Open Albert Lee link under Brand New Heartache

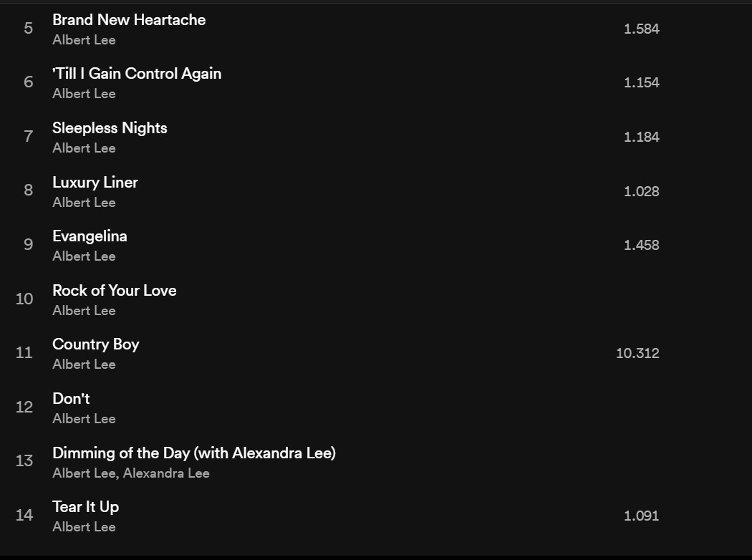point(84,40)
